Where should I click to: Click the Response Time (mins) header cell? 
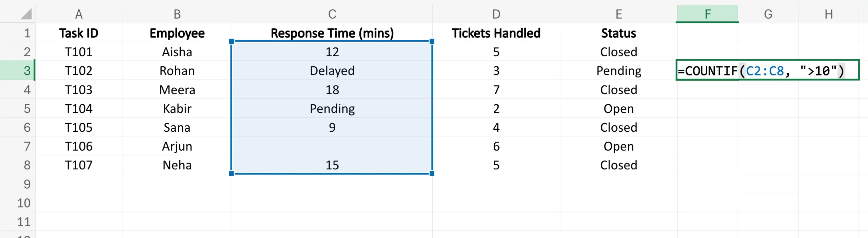(332, 33)
